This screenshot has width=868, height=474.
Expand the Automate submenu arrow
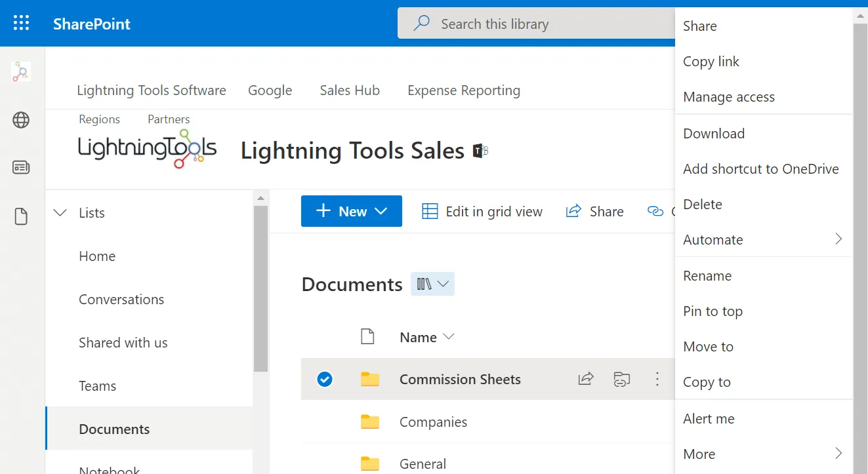click(840, 240)
